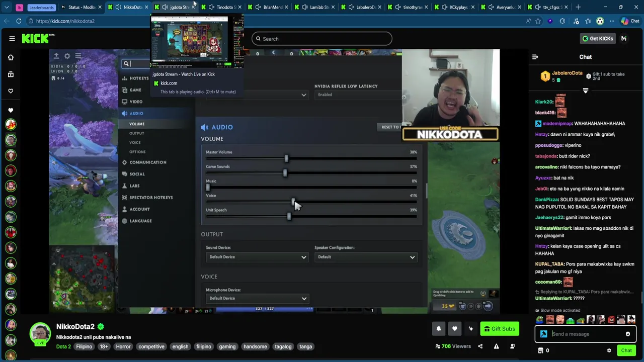Click the browser address bar URL
Viewport: 644px width, 362px height.
(x=65, y=21)
